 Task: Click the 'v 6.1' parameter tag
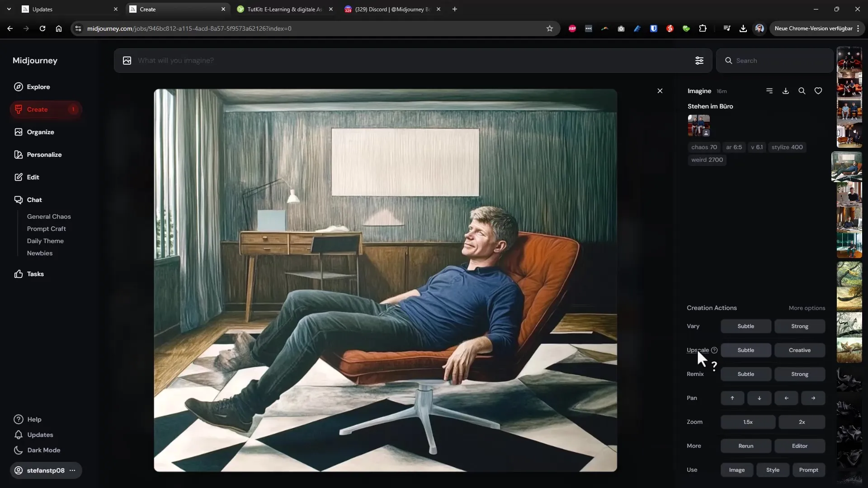757,147
